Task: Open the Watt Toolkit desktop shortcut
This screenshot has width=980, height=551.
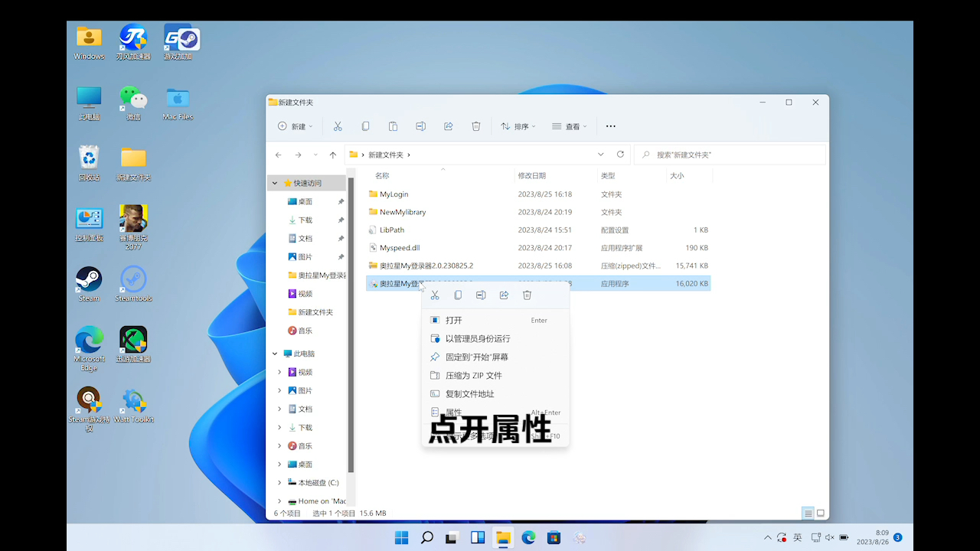Action: [x=133, y=405]
